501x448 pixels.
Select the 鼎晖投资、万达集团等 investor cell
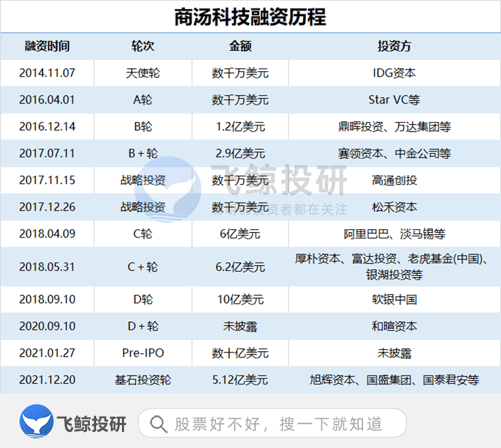pos(394,127)
